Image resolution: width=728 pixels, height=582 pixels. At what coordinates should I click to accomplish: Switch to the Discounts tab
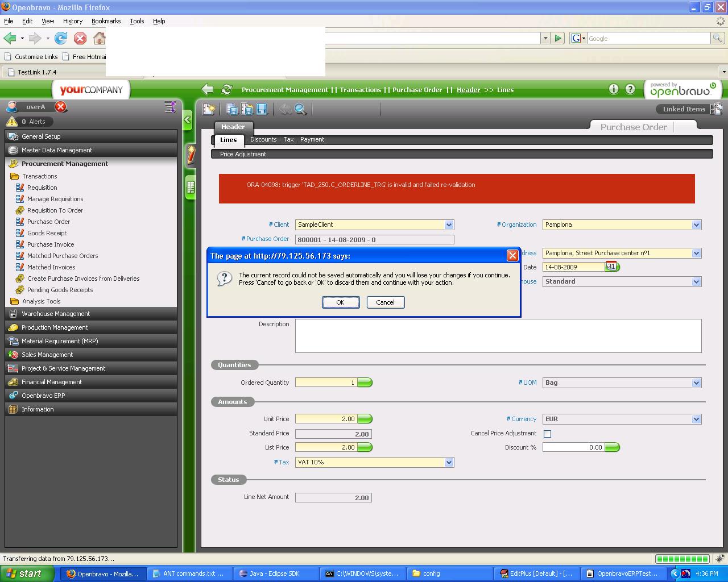pos(263,140)
